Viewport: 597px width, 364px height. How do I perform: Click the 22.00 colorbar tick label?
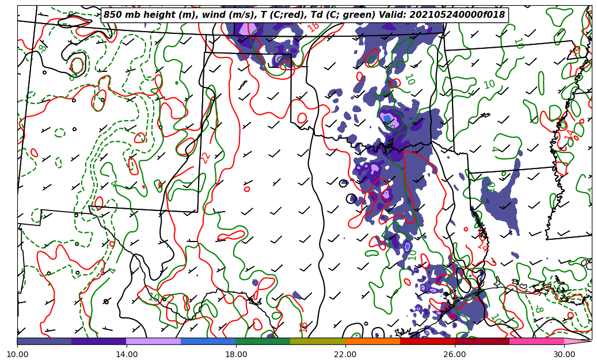(345, 354)
